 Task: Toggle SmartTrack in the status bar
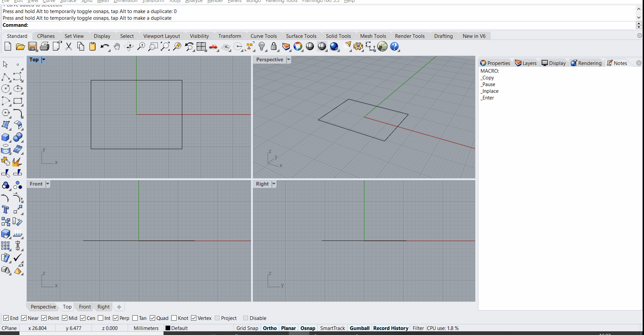click(x=332, y=328)
